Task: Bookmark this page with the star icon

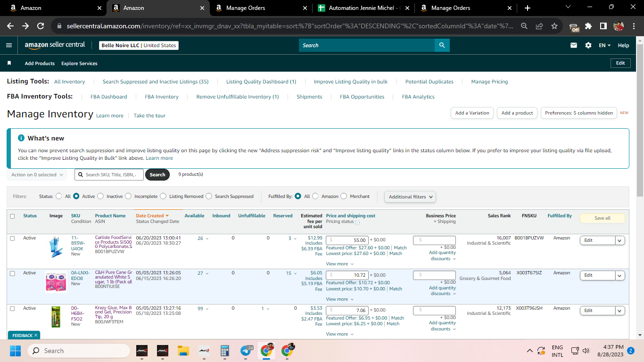Action: pyautogui.click(x=554, y=26)
